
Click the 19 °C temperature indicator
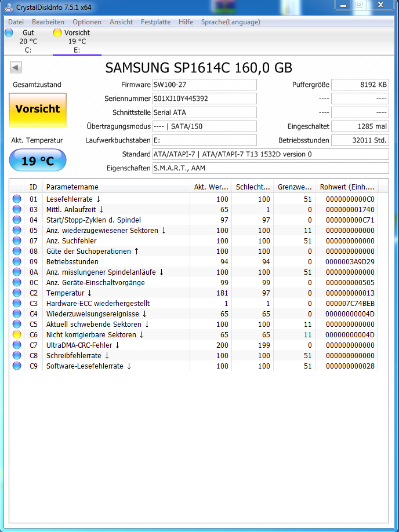tap(38, 160)
